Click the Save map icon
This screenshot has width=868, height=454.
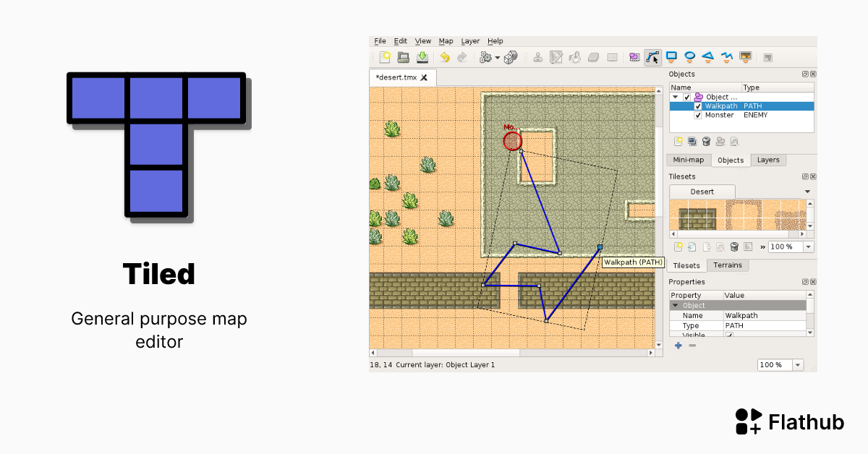tap(422, 58)
